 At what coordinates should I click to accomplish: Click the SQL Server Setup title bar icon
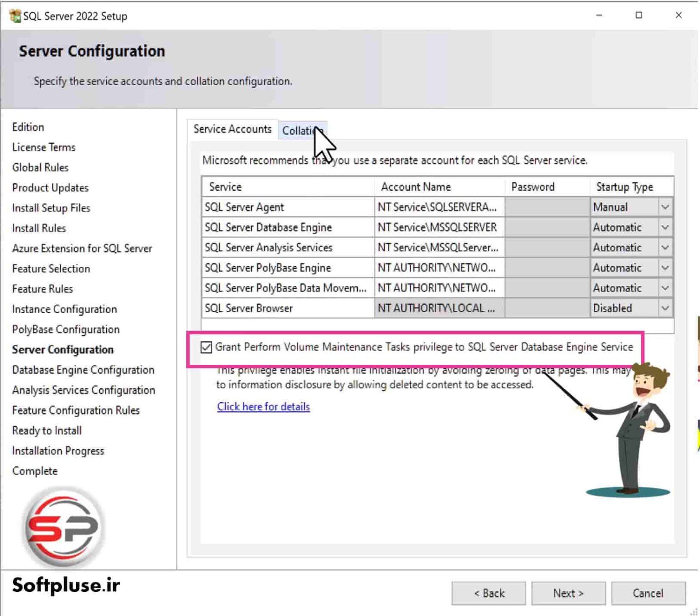[x=14, y=15]
